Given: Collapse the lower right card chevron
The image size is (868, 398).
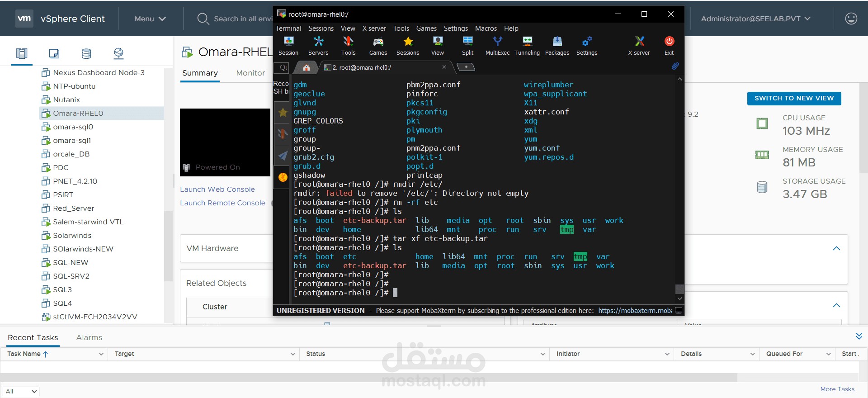Looking at the screenshot, I should pyautogui.click(x=836, y=305).
